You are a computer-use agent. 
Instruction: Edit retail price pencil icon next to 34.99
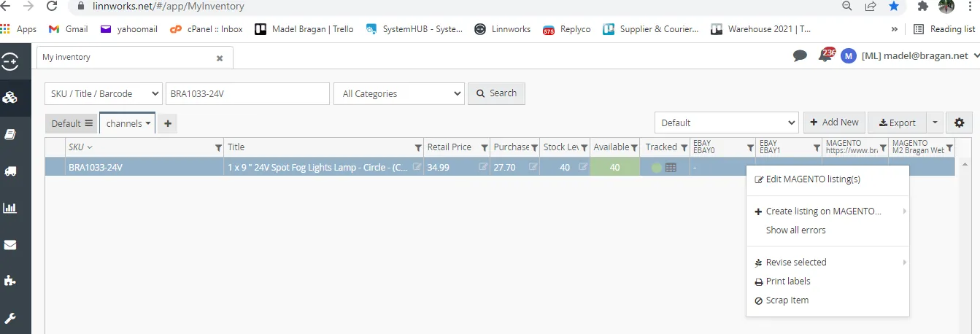(x=483, y=167)
